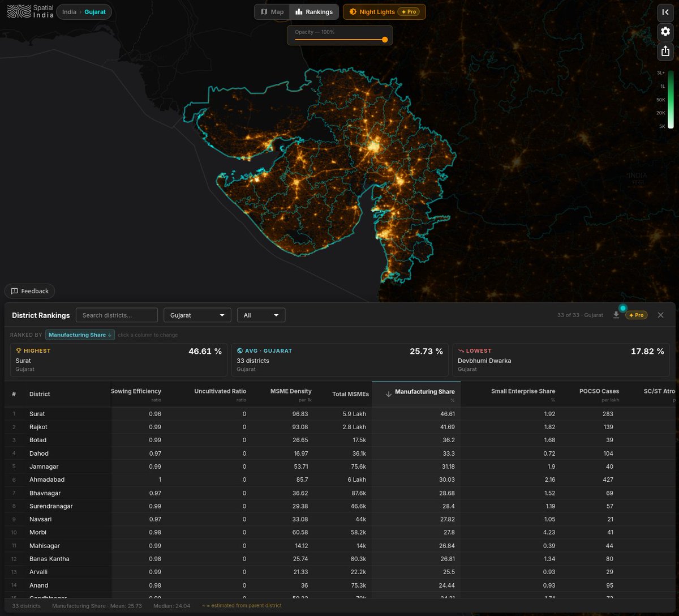The height and width of the screenshot is (616, 679).
Task: Click the Median: 24.04 footer text
Action: tap(171, 606)
